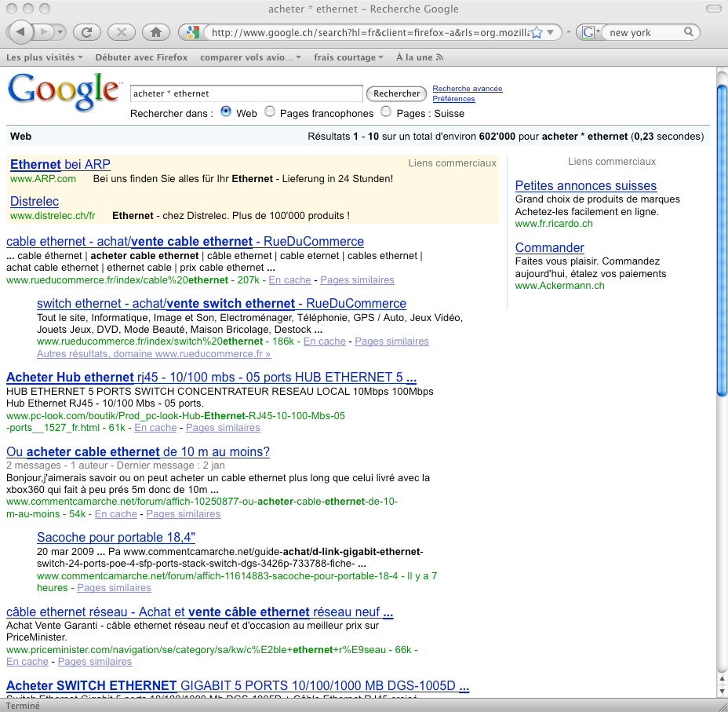Open En cache for the switch ethernet result
Image resolution: width=728 pixels, height=712 pixels.
pos(325,341)
